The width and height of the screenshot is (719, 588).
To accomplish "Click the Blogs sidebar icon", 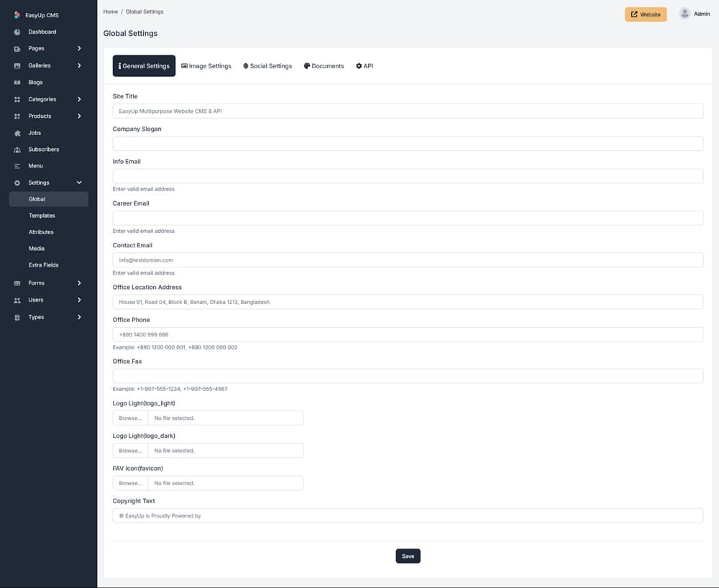I will 17,83.
